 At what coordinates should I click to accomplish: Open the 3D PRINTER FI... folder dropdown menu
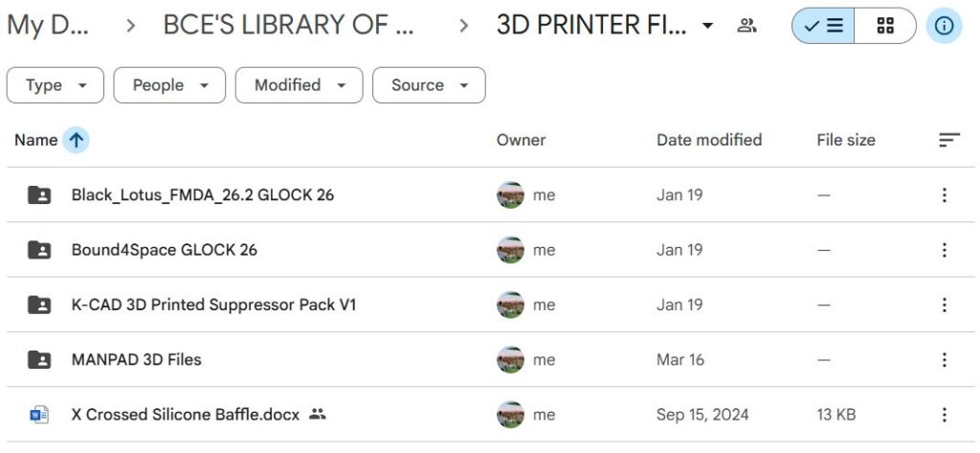[x=707, y=26]
